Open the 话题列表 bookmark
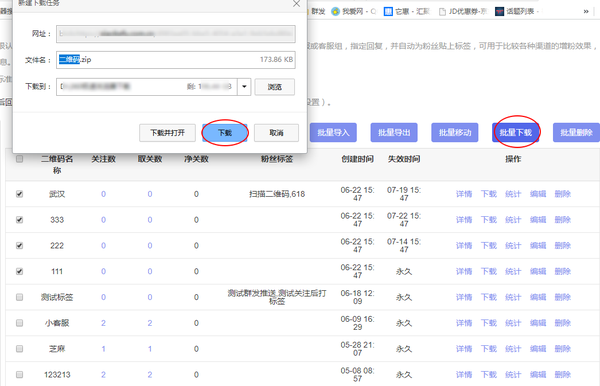This screenshot has height=386, width=600. 517,11
